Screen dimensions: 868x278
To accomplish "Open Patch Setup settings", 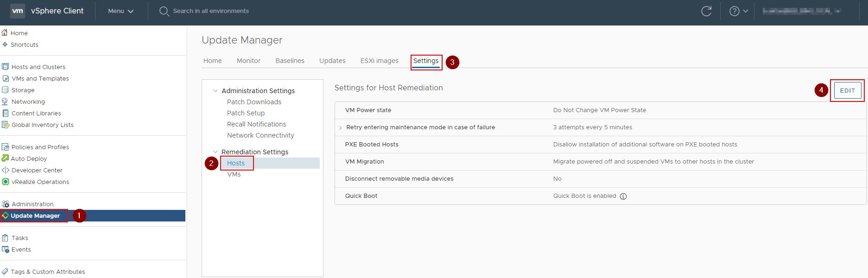I will pos(246,113).
